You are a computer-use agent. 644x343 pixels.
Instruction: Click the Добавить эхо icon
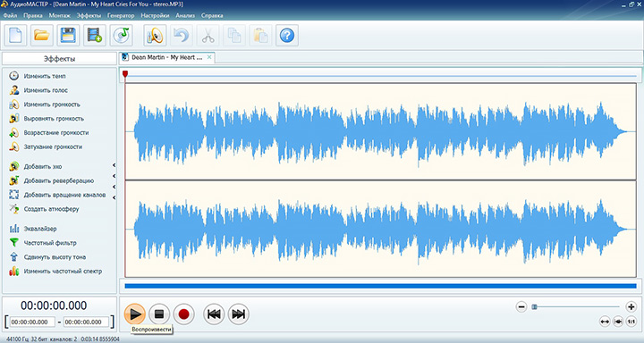(14, 166)
